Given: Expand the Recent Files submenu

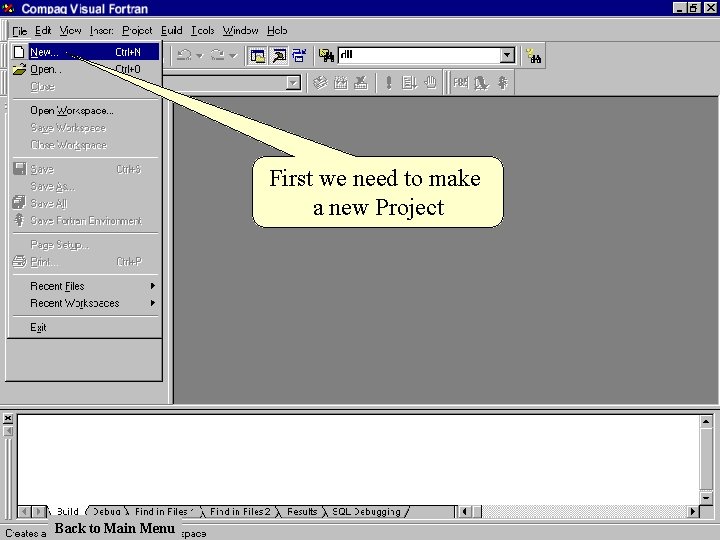Looking at the screenshot, I should click(85, 286).
